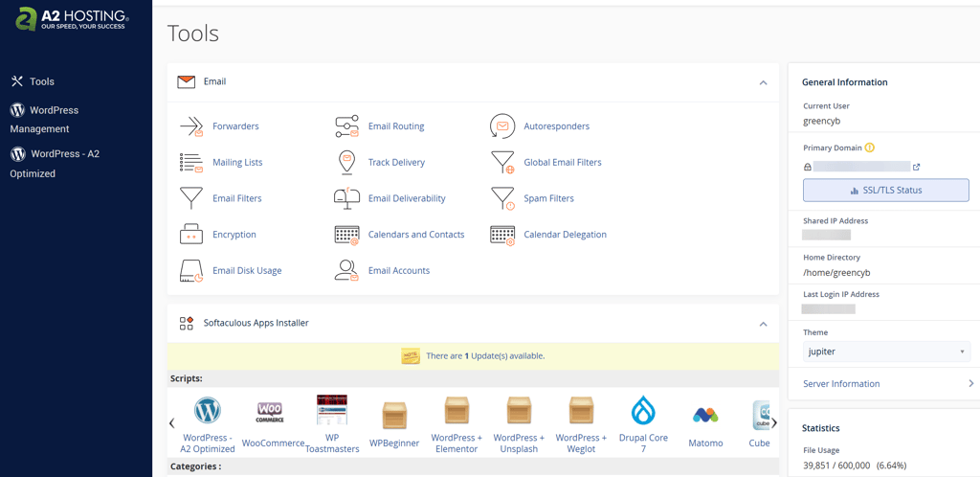This screenshot has height=477, width=980.
Task: Open the Mailing Lists icon
Action: tap(191, 163)
